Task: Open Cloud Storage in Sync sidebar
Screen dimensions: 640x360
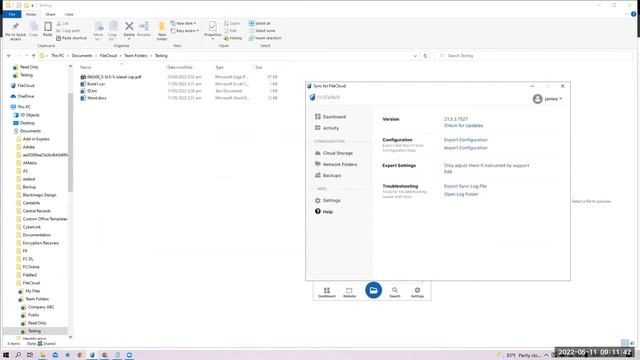Action: (334, 153)
